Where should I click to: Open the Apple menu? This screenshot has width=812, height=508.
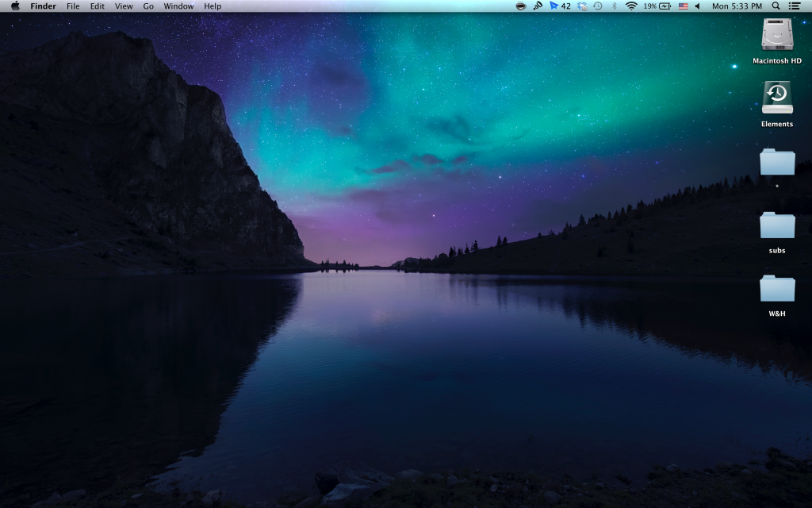15,6
